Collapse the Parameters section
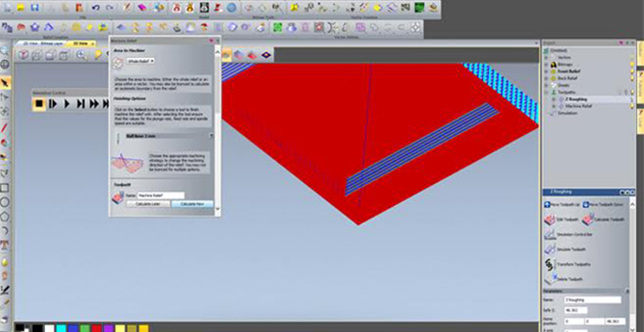The width and height of the screenshot is (644, 332). (x=627, y=291)
